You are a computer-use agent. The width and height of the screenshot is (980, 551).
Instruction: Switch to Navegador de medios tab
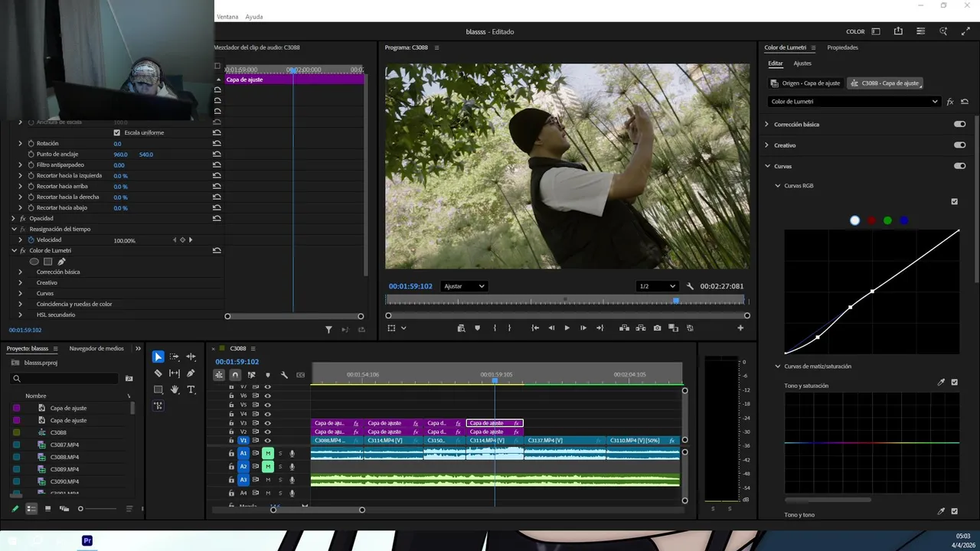[96, 348]
